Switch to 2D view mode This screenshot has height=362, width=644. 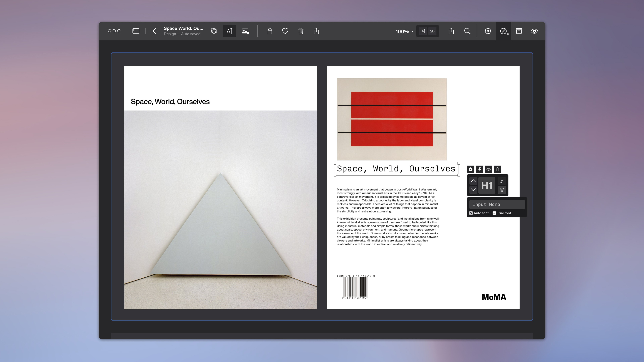(432, 31)
